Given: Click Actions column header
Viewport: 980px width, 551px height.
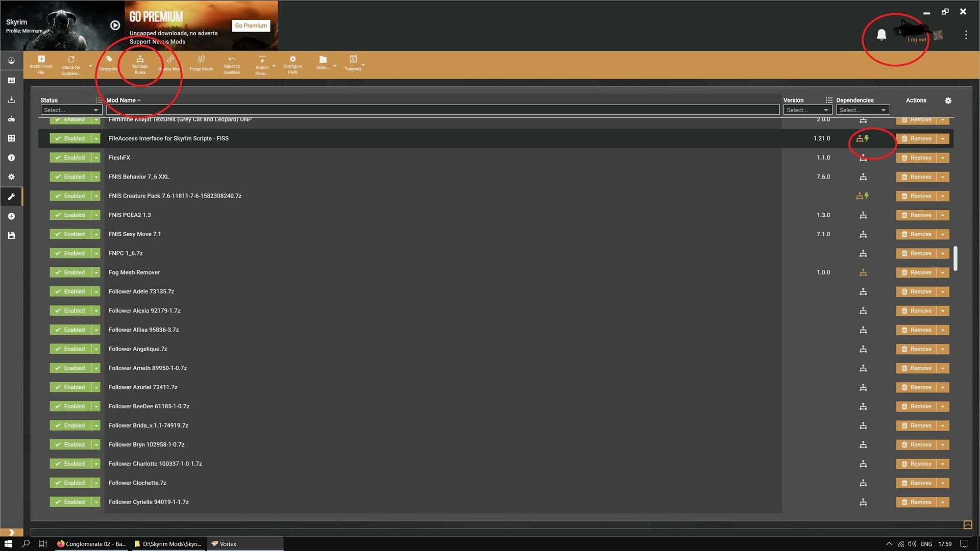Looking at the screenshot, I should point(916,100).
